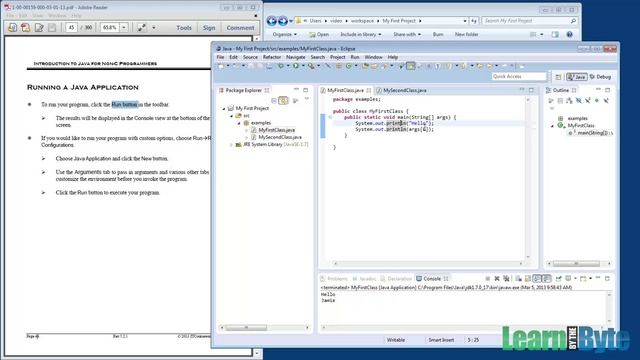Viewport: 640px width, 360px height.
Task: Toggle Show Console on standard output change
Action: [537, 279]
